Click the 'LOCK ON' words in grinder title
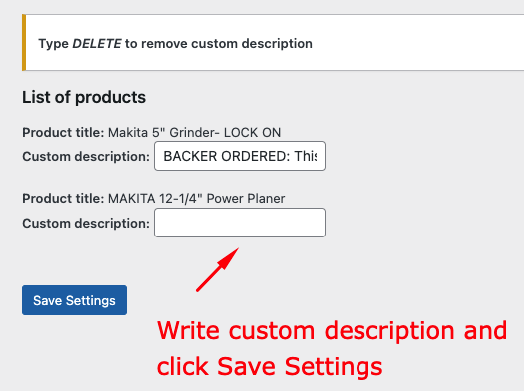524x391 pixels. tap(252, 133)
